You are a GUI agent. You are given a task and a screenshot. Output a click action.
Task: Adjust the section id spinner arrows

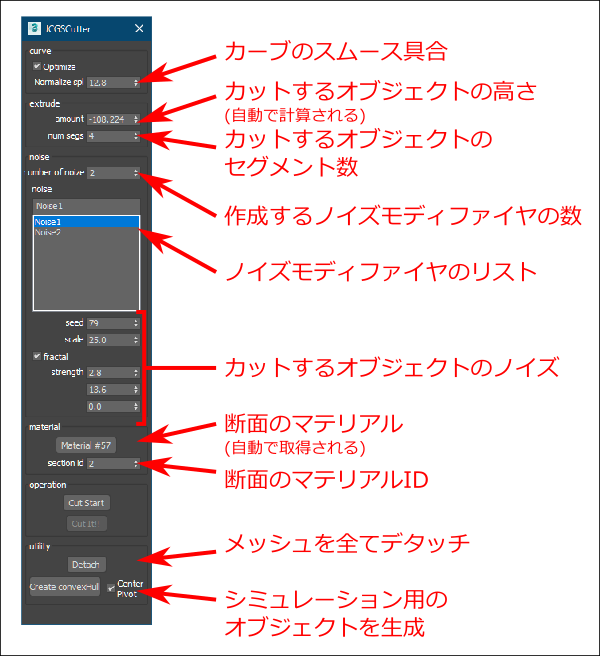pos(136,463)
